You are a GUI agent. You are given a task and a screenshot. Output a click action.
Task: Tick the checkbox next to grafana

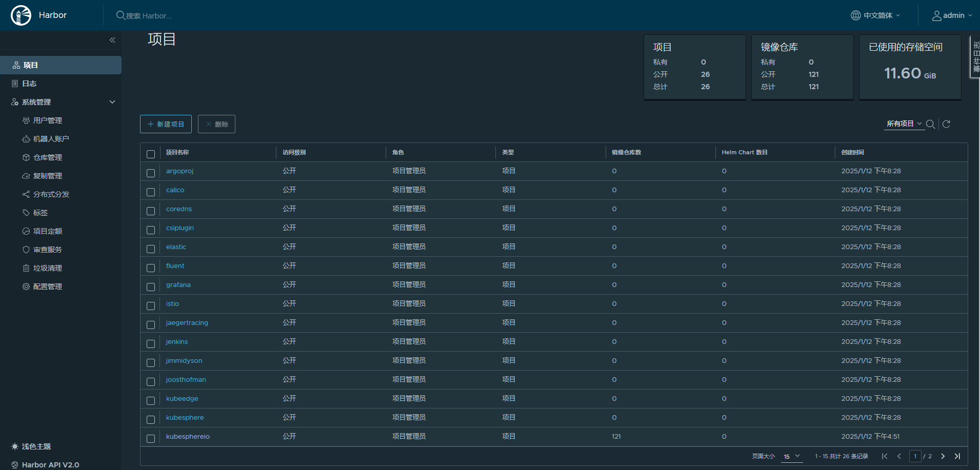click(x=151, y=287)
